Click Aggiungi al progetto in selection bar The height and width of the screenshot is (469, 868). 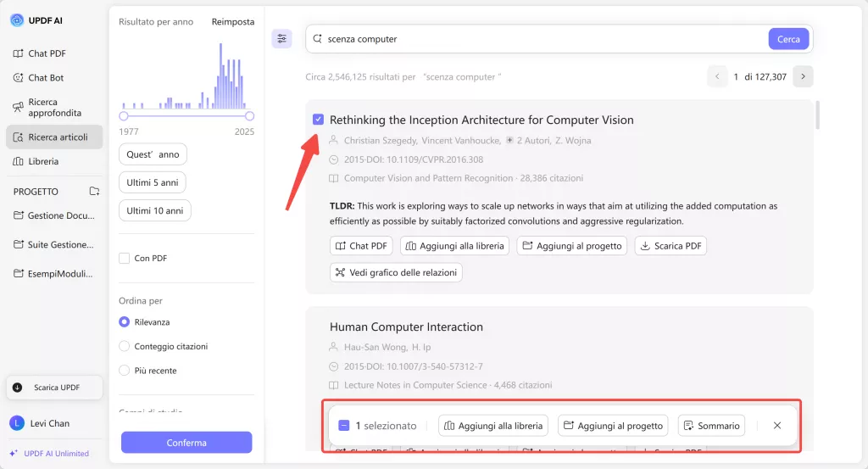[x=613, y=425]
